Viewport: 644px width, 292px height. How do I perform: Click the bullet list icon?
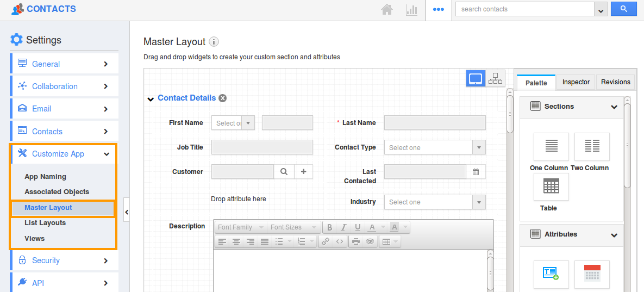tap(279, 242)
